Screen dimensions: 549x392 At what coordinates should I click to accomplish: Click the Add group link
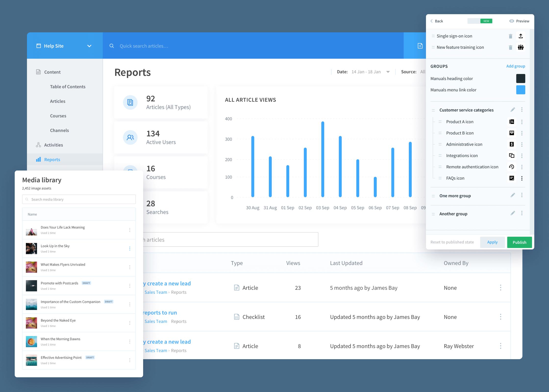point(516,66)
